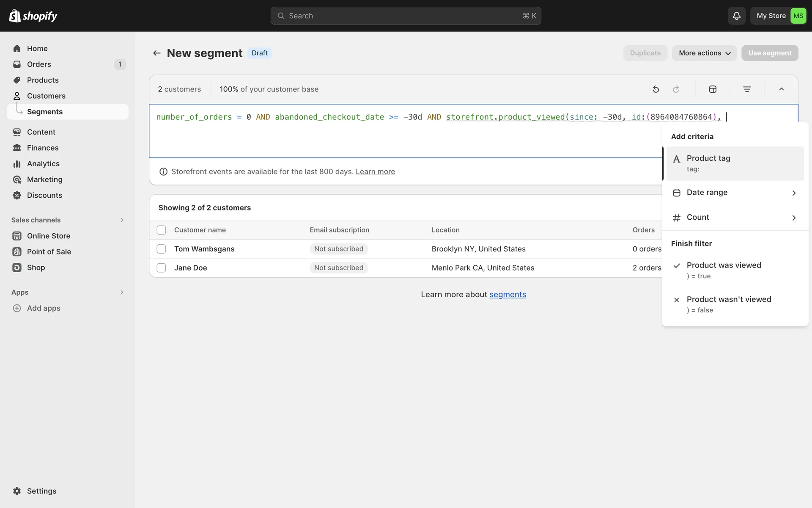Screen dimensions: 812x508
Task: Click the Analytics sidebar icon
Action: click(17, 164)
